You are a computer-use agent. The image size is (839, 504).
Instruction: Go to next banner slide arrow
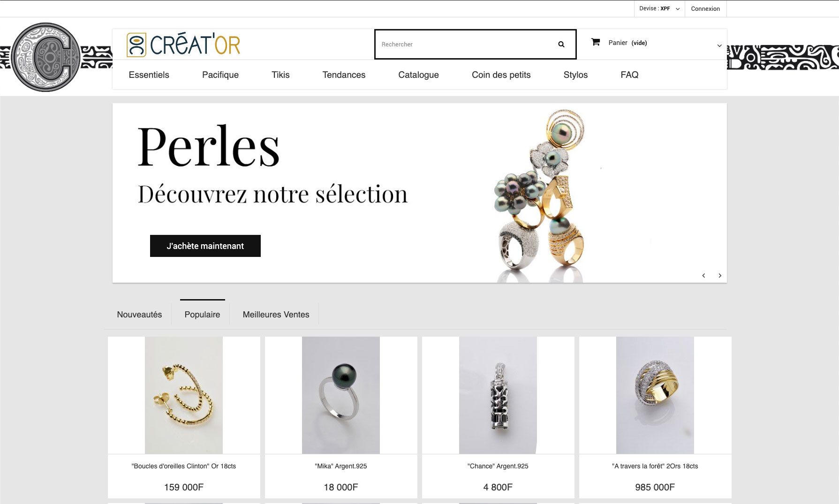pos(720,276)
